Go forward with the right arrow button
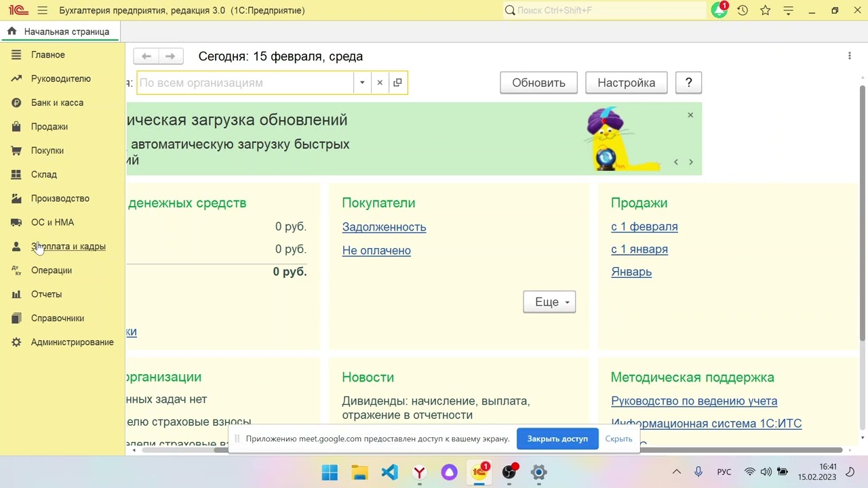Screen dimensions: 868x488 [170, 56]
